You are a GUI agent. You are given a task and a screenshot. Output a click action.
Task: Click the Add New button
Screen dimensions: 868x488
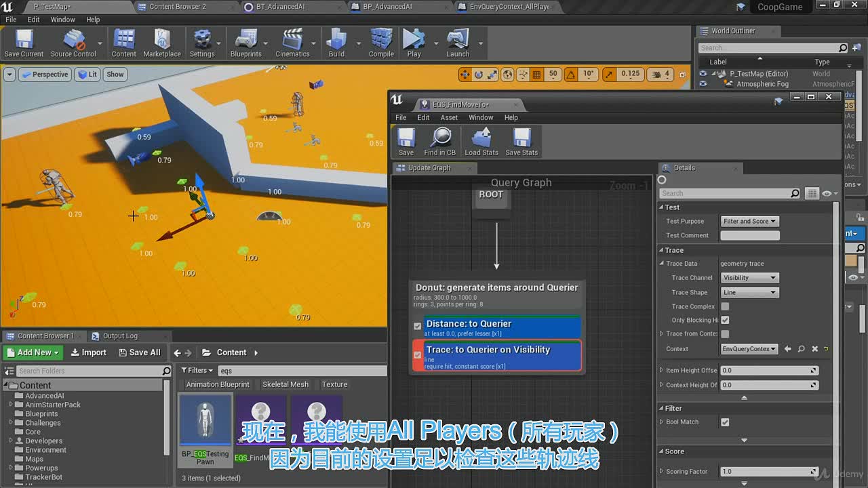(33, 352)
